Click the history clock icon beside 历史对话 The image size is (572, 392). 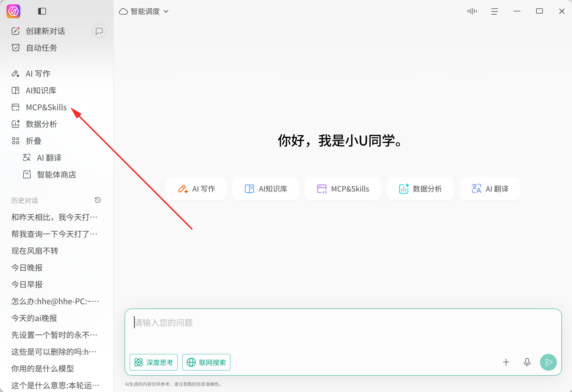coord(98,200)
